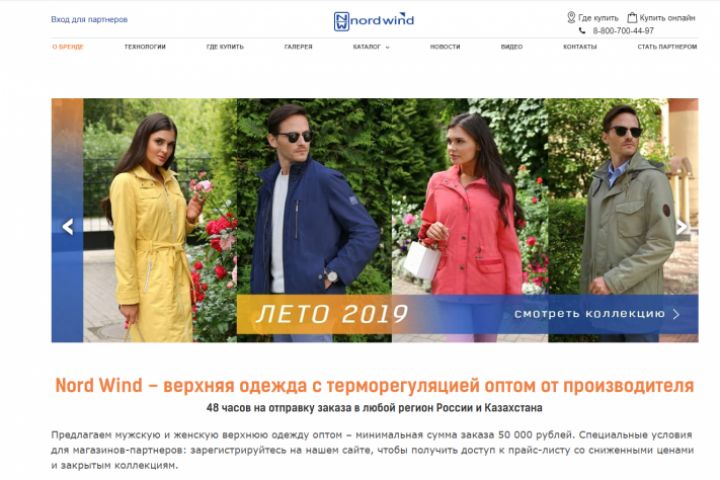Click the phone handset icon
720x480 pixels.
(582, 31)
